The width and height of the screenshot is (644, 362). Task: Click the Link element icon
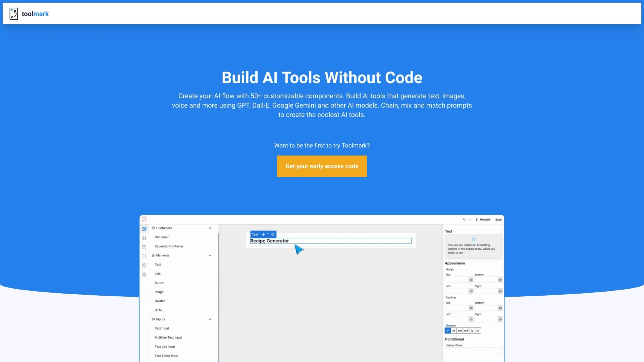[144, 274]
